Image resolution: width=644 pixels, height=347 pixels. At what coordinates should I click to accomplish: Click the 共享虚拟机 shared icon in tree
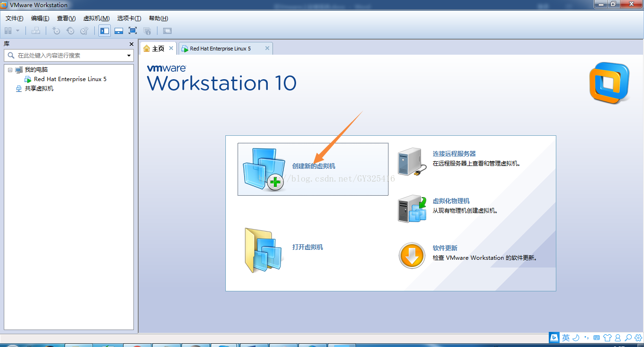coord(19,89)
